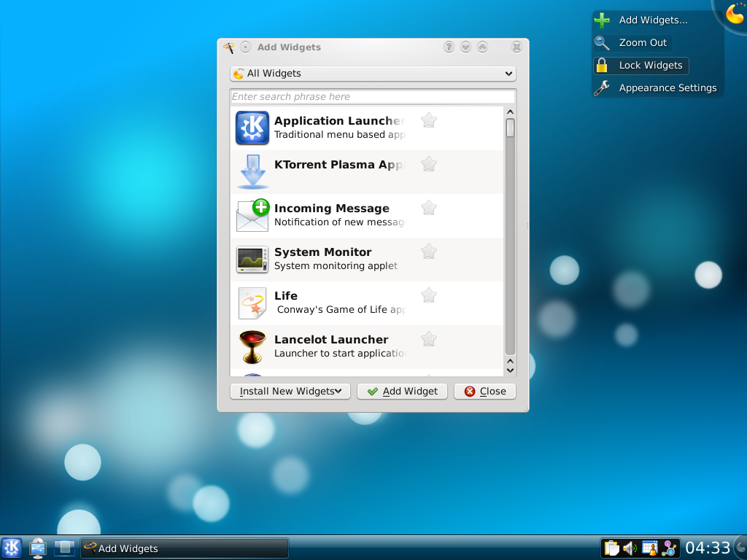Screen dimensions: 747x560
Task: Open Install New Widgets dropdown button
Action: (290, 392)
